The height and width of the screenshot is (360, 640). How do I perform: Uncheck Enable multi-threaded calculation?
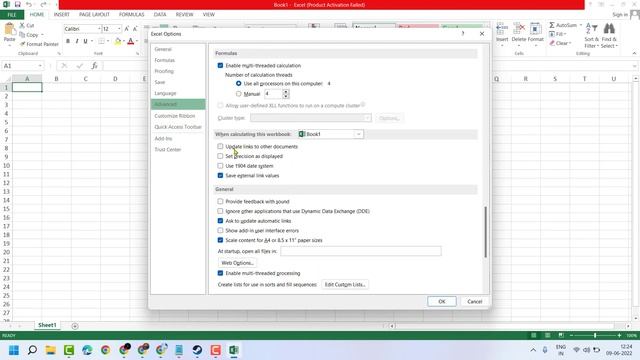(x=220, y=65)
